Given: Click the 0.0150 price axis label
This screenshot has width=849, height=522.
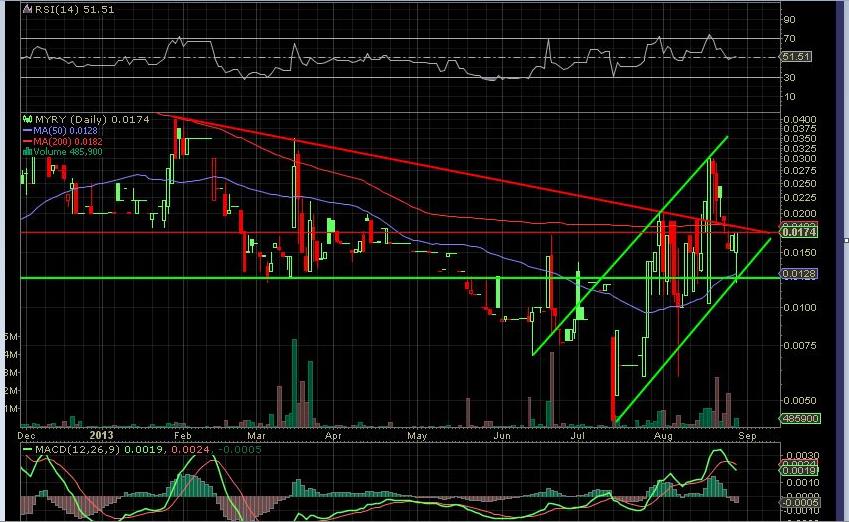Looking at the screenshot, I should point(800,252).
